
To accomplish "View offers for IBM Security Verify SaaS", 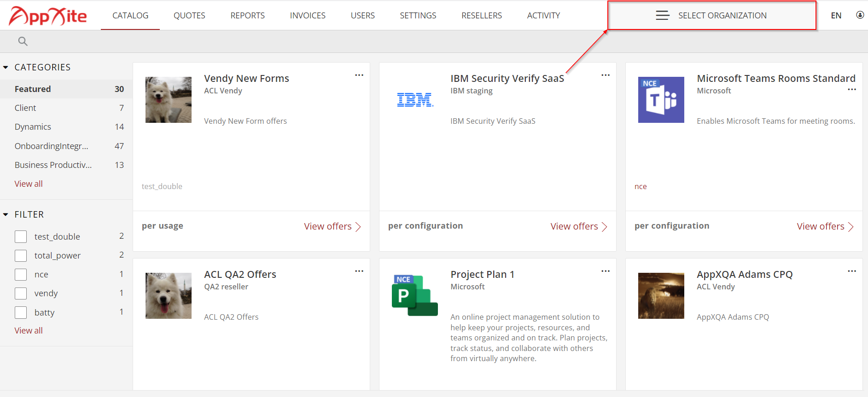I will [579, 226].
